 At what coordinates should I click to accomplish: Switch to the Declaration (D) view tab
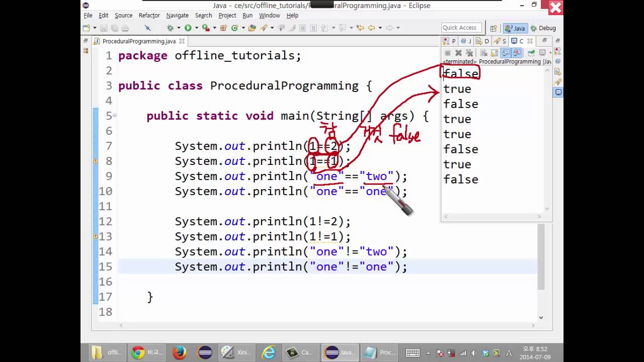[482, 41]
